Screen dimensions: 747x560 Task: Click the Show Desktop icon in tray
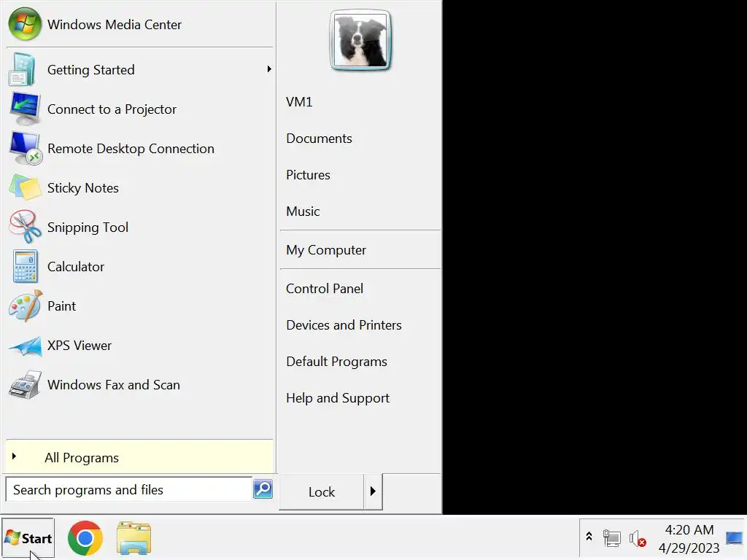point(734,538)
